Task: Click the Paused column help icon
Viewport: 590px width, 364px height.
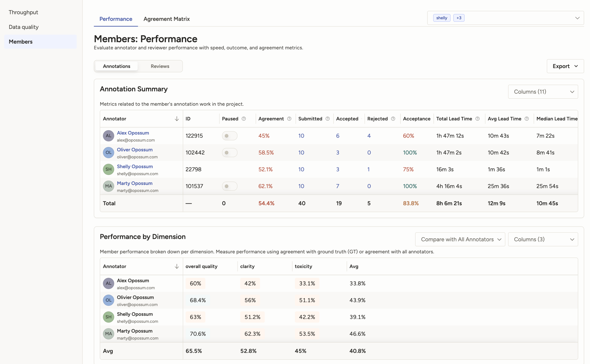Action: [x=244, y=119]
